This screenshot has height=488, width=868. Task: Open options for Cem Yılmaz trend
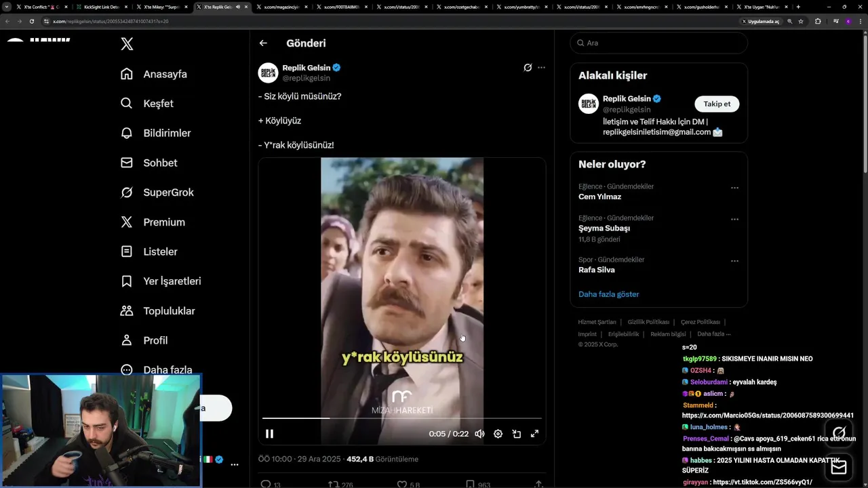point(734,188)
